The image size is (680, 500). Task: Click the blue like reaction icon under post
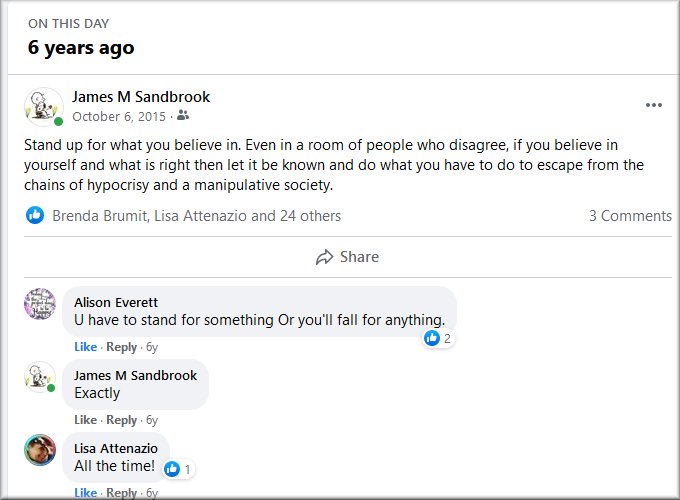click(35, 215)
